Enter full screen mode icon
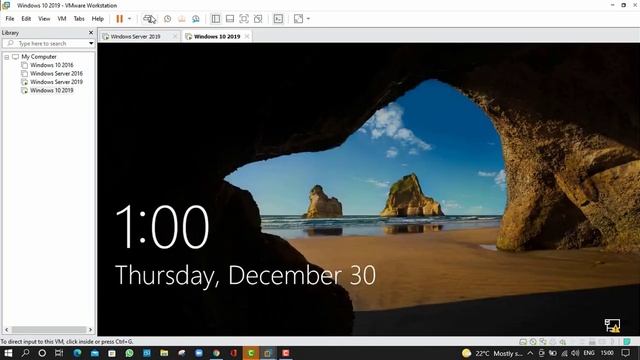The width and height of the screenshot is (640, 360). (244, 19)
